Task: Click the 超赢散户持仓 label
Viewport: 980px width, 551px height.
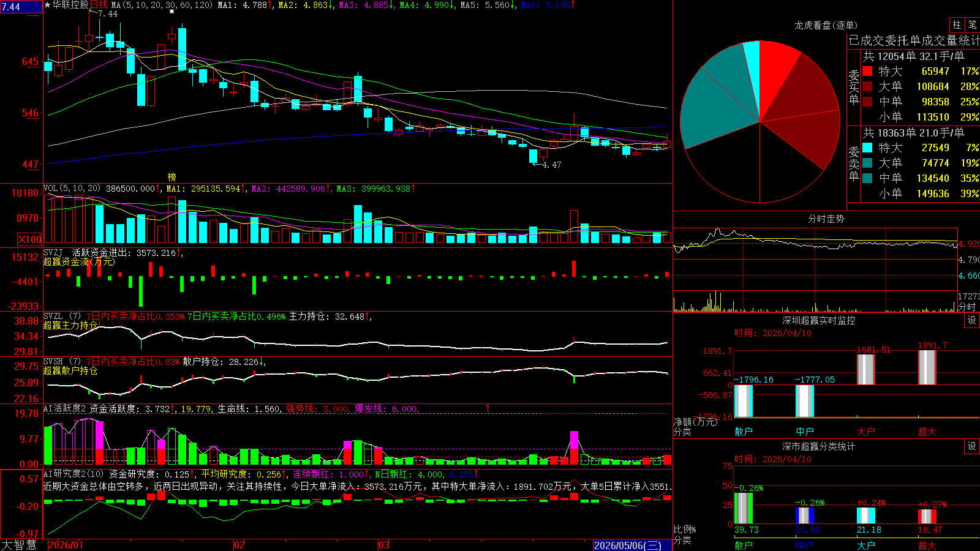Action: (70, 370)
